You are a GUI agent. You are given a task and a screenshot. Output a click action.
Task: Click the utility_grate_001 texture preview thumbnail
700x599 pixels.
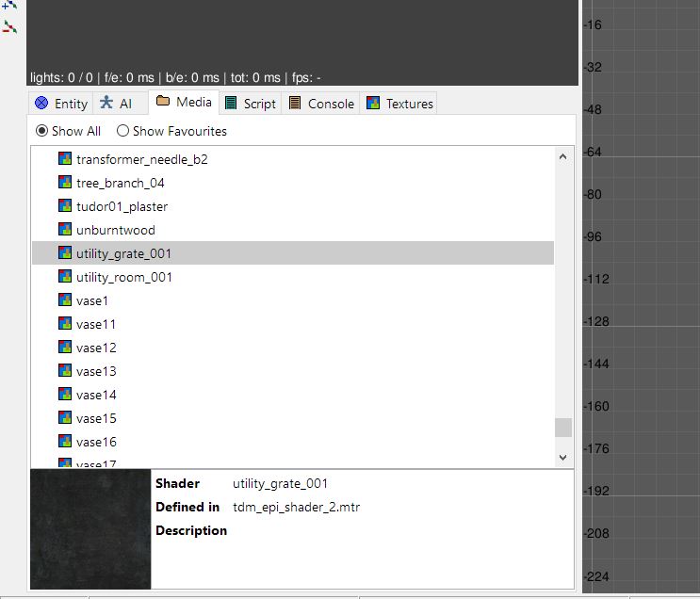(90, 529)
